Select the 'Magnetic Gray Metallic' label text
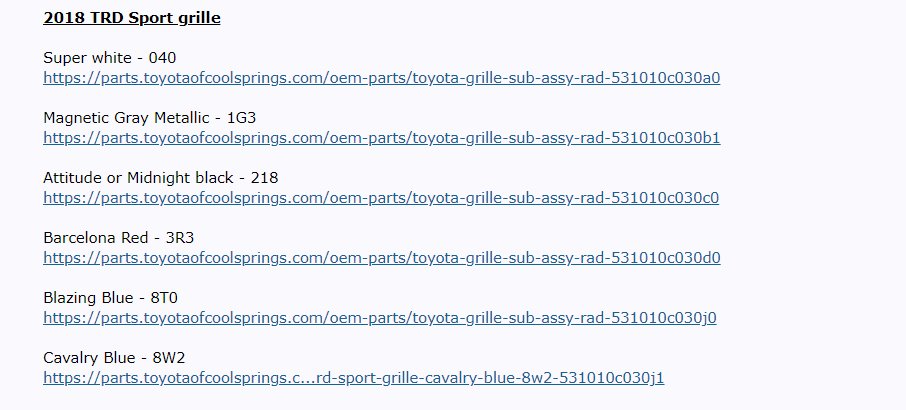Screen dimensions: 906x410 pyautogui.click(x=126, y=118)
